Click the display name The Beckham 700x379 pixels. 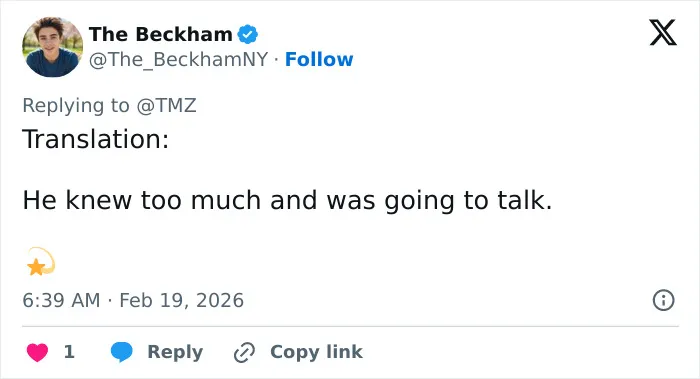[161, 34]
